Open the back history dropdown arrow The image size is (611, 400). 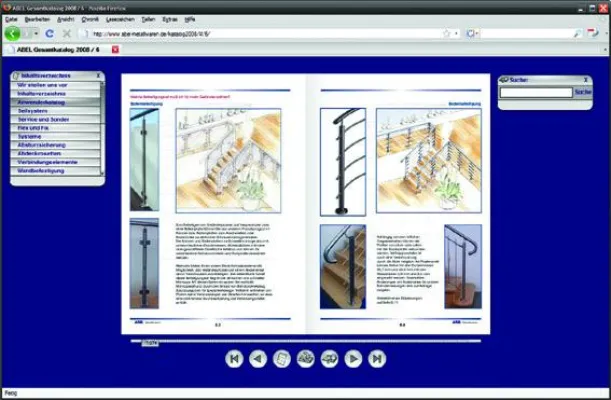point(36,34)
